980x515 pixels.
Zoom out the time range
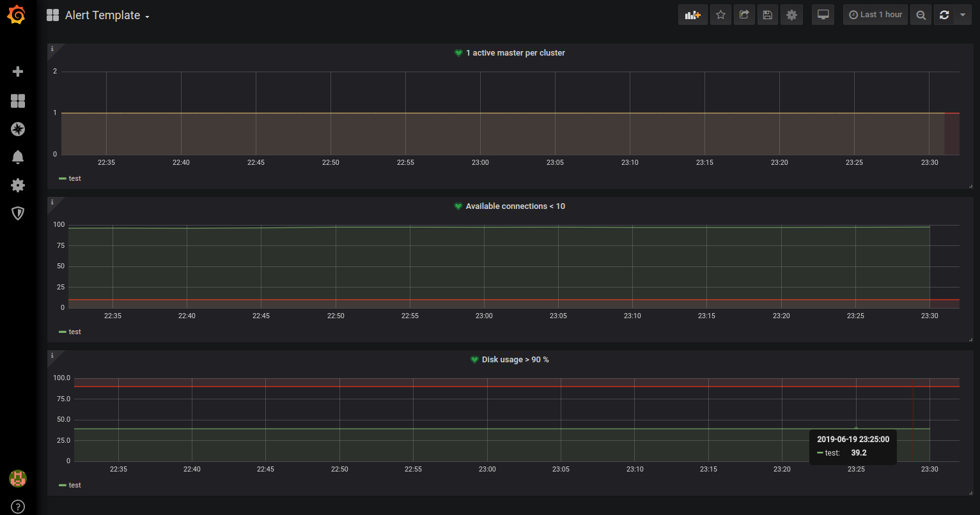(x=921, y=15)
